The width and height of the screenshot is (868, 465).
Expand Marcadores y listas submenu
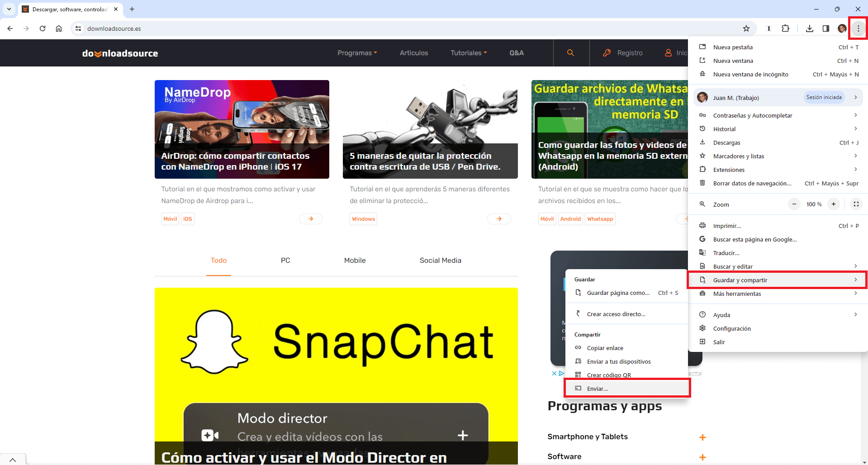pos(778,156)
